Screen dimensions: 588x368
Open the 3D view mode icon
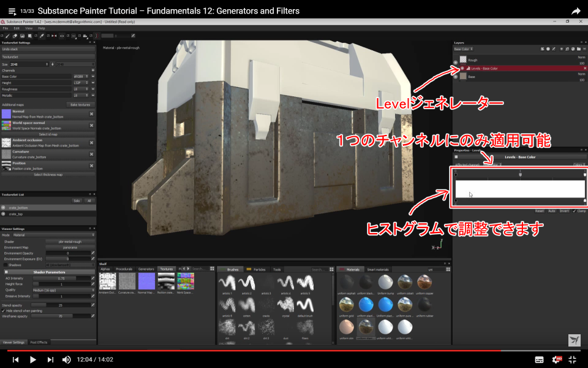(x=74, y=36)
